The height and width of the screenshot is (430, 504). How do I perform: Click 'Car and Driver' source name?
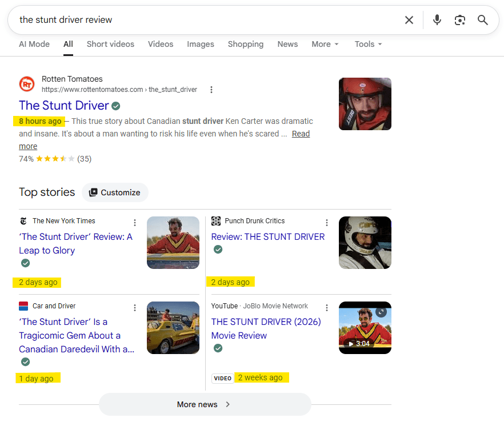[x=54, y=306]
